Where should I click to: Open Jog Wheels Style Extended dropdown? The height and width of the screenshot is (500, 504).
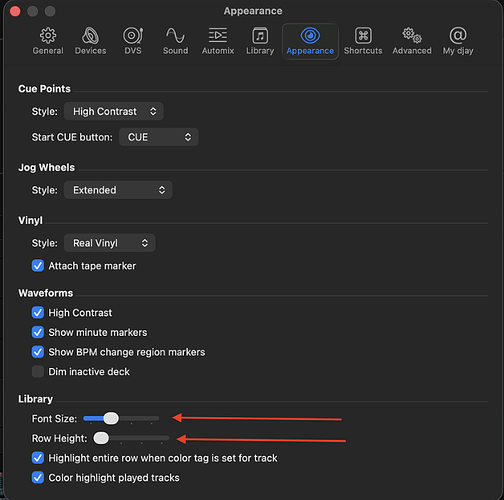(118, 190)
